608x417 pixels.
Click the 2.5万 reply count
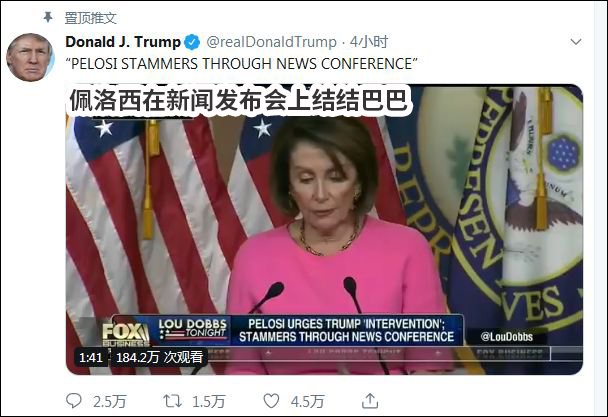click(x=110, y=401)
